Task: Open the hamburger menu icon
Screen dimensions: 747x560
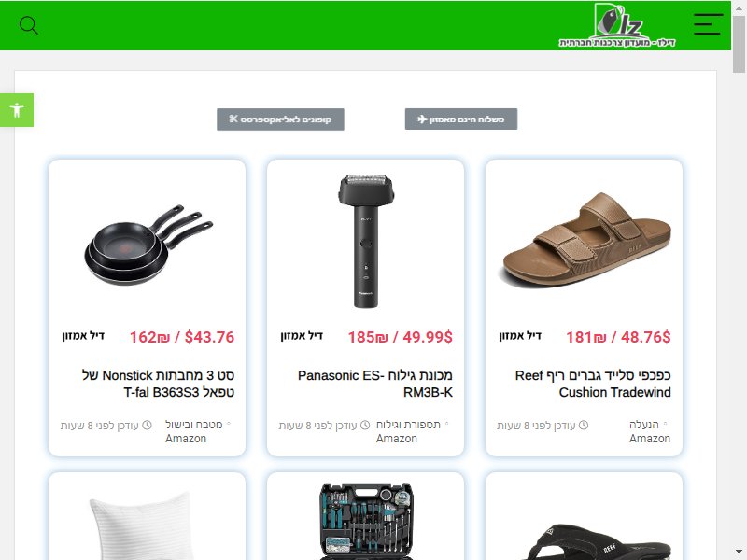Action: click(x=708, y=24)
